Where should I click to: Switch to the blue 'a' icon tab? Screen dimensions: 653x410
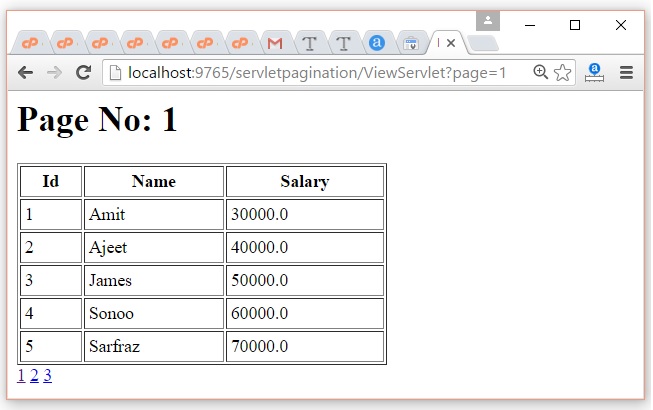click(377, 43)
